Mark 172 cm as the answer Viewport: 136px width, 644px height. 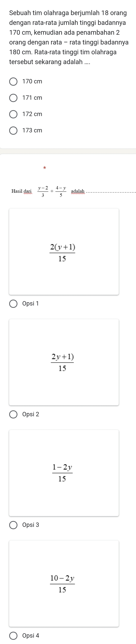tap(14, 114)
